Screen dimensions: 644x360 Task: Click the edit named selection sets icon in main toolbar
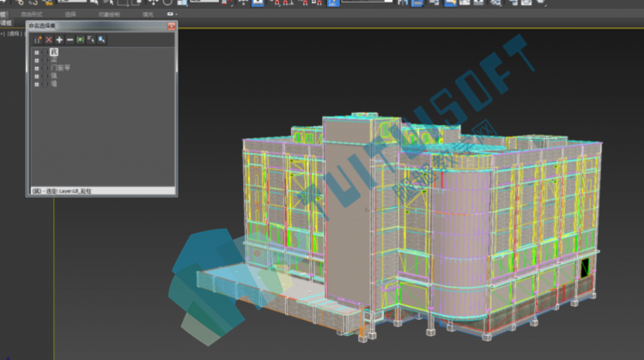point(333,3)
